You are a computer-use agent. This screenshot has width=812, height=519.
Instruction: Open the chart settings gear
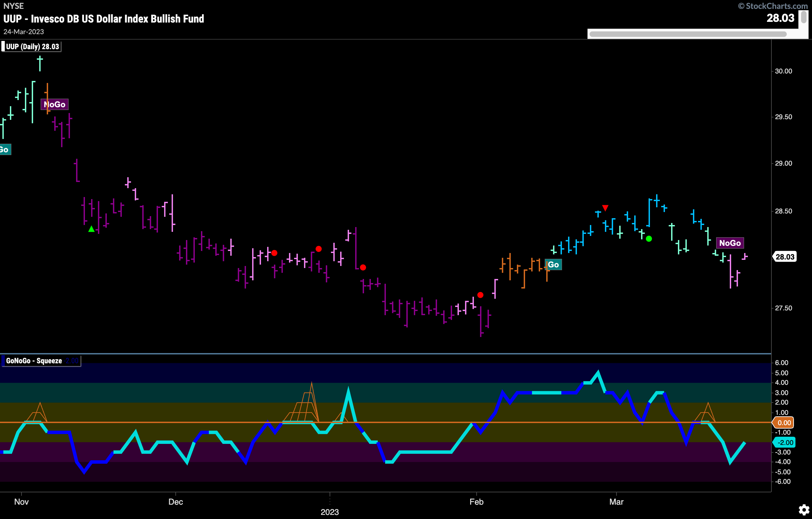pyautogui.click(x=804, y=510)
